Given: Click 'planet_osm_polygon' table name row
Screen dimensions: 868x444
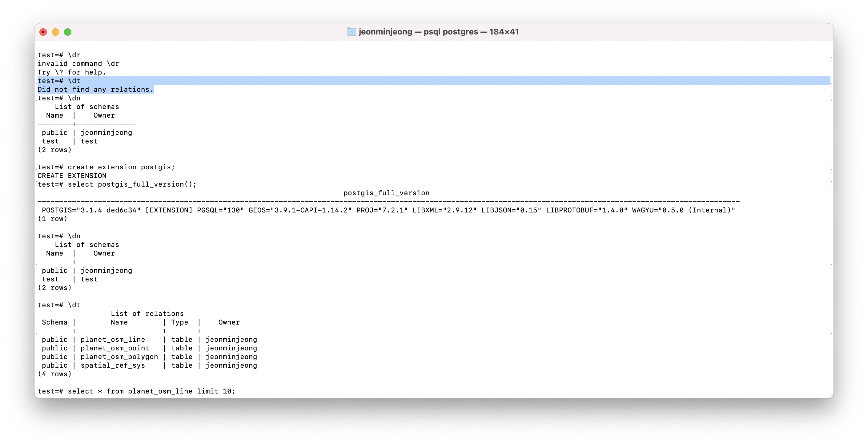Looking at the screenshot, I should tap(119, 357).
